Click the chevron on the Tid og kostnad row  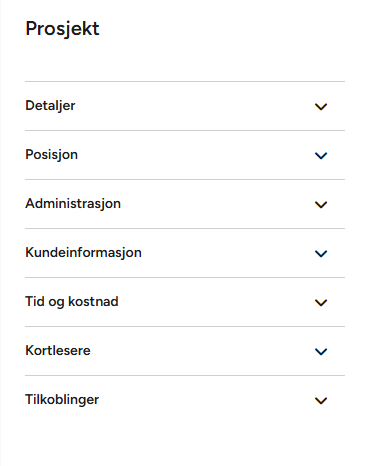tap(321, 303)
